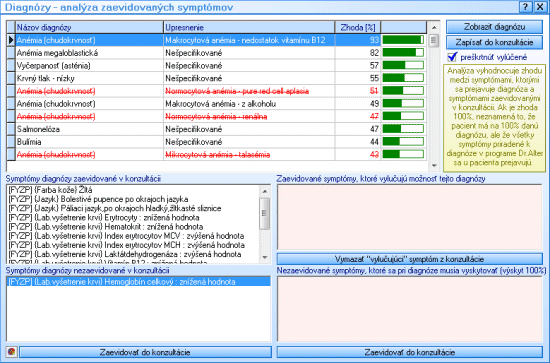This screenshot has width=550, height=363.
Task: Select 'Laktátdehydrogenáza : zvýšená hodnota' symptom
Action: [133, 254]
